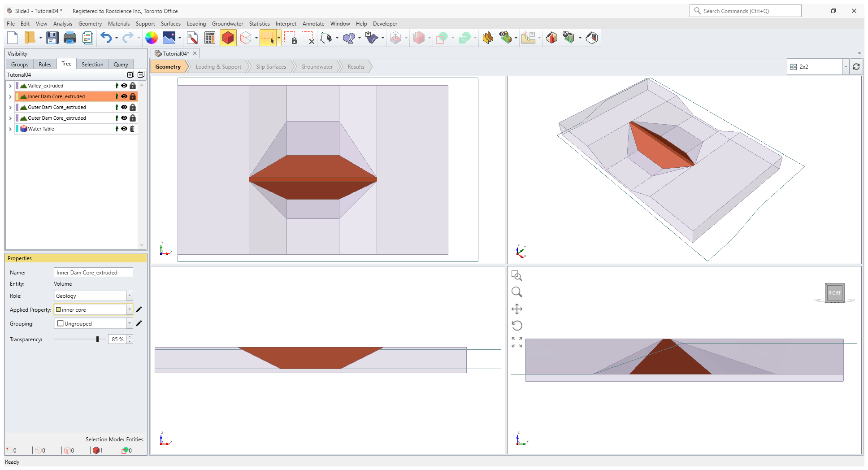Delete Water Table with its trash icon
Screen dimensions: 868x470
point(132,129)
